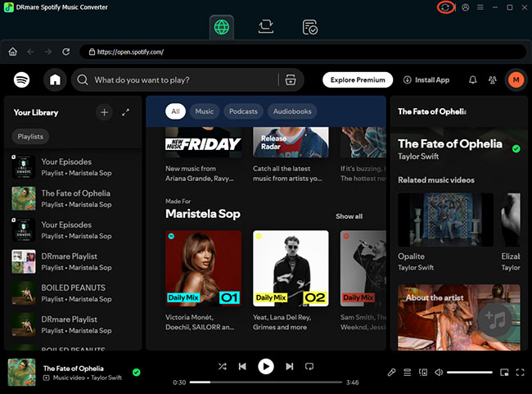Open The Fate of Ophelia playlist in library

[73, 198]
